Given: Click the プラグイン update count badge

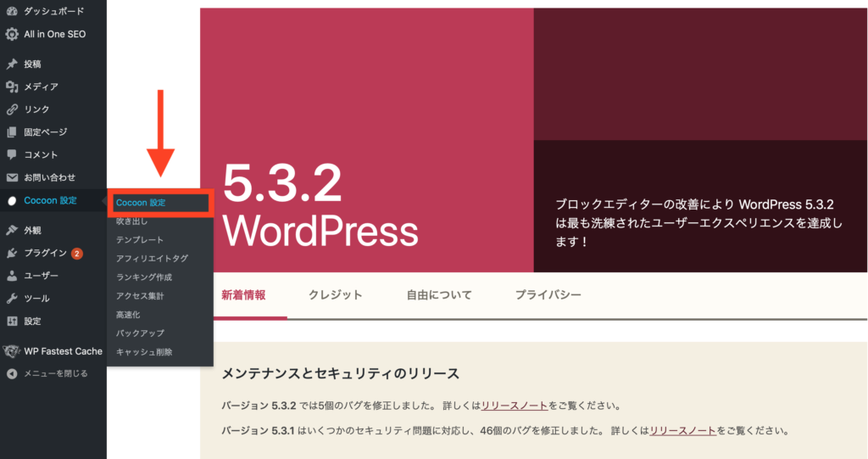Looking at the screenshot, I should click(77, 254).
